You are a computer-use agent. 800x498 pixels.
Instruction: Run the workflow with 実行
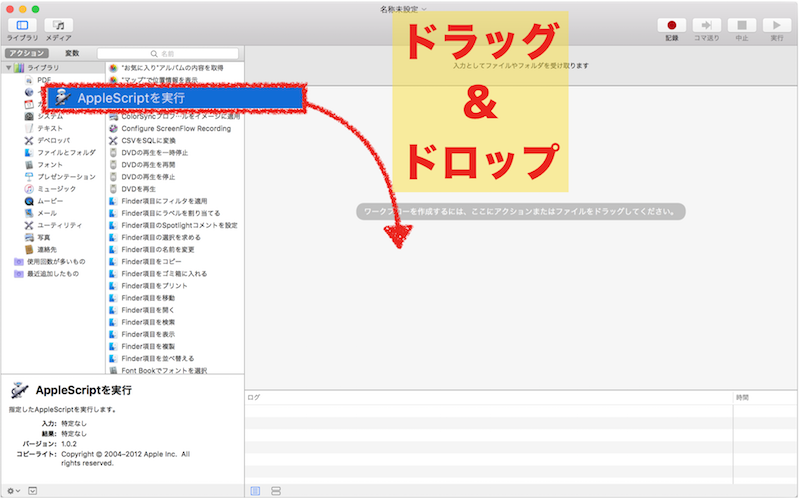tap(777, 26)
